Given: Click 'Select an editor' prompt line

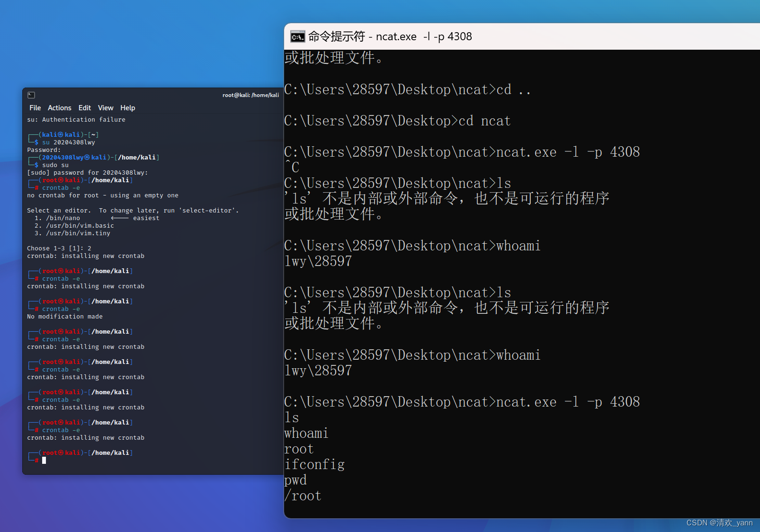Looking at the screenshot, I should click(133, 211).
